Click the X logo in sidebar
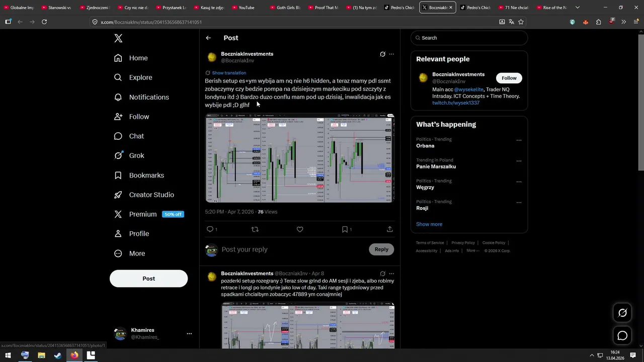The image size is (644, 362). click(x=118, y=38)
